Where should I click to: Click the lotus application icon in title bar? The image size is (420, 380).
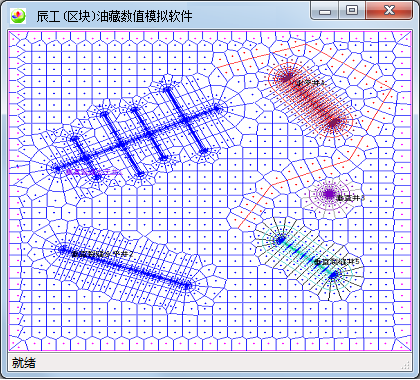pyautogui.click(x=18, y=16)
